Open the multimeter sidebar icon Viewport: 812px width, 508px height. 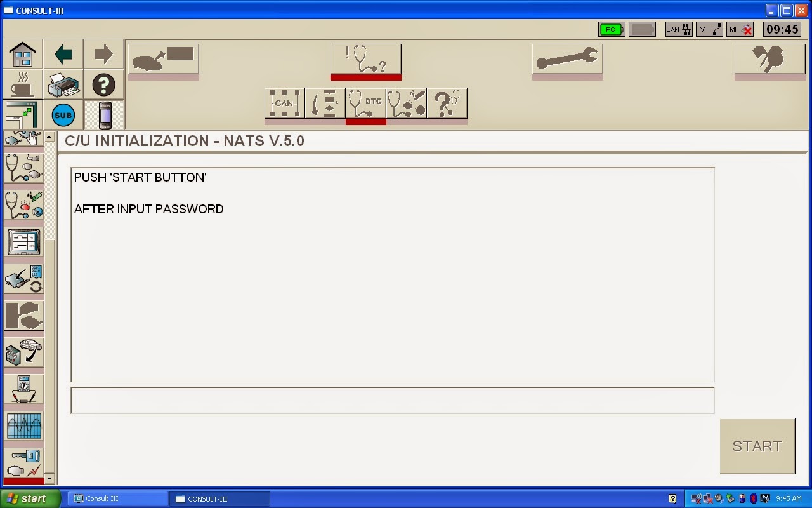[24, 389]
